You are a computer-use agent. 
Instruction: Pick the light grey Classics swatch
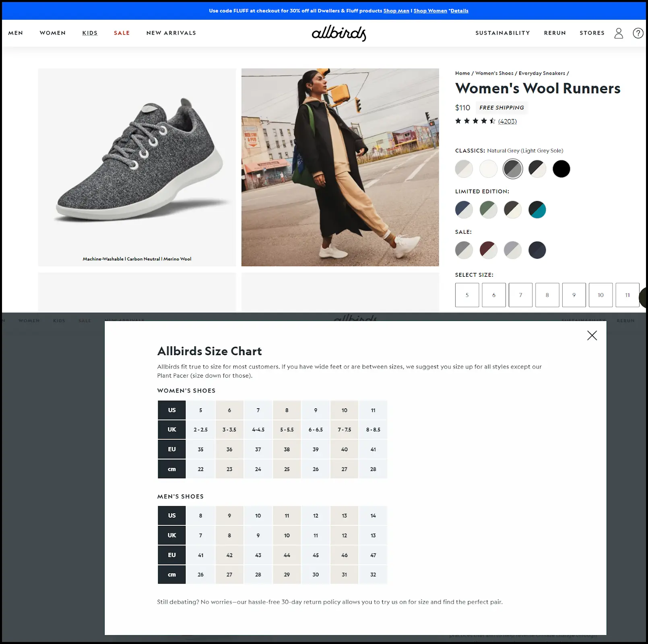(x=464, y=169)
